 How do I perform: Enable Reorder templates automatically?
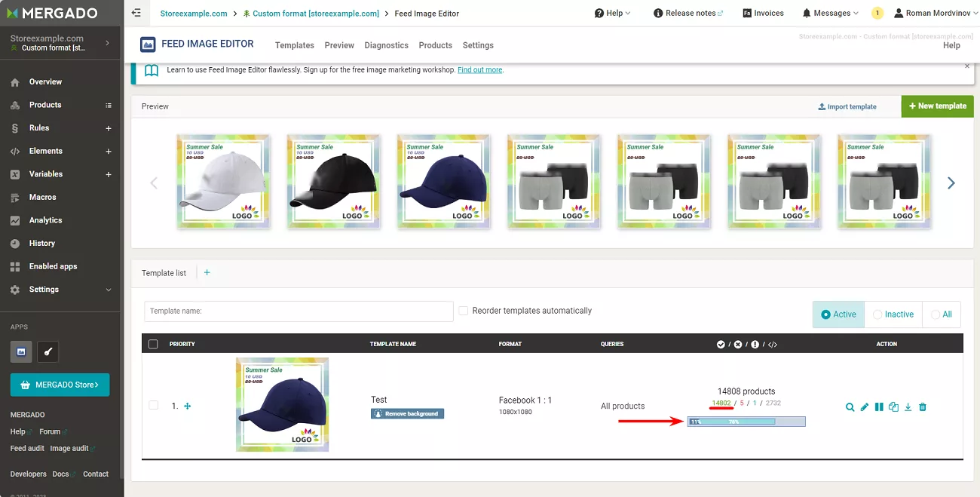tap(464, 311)
